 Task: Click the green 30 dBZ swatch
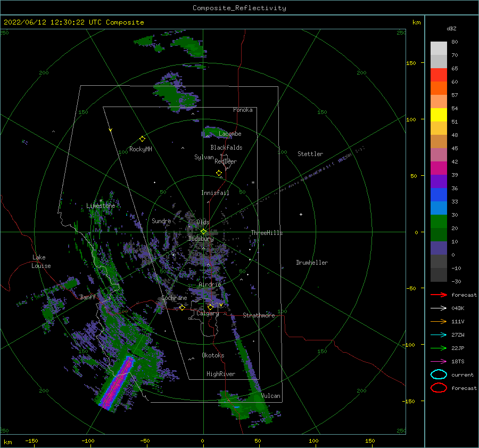point(439,221)
